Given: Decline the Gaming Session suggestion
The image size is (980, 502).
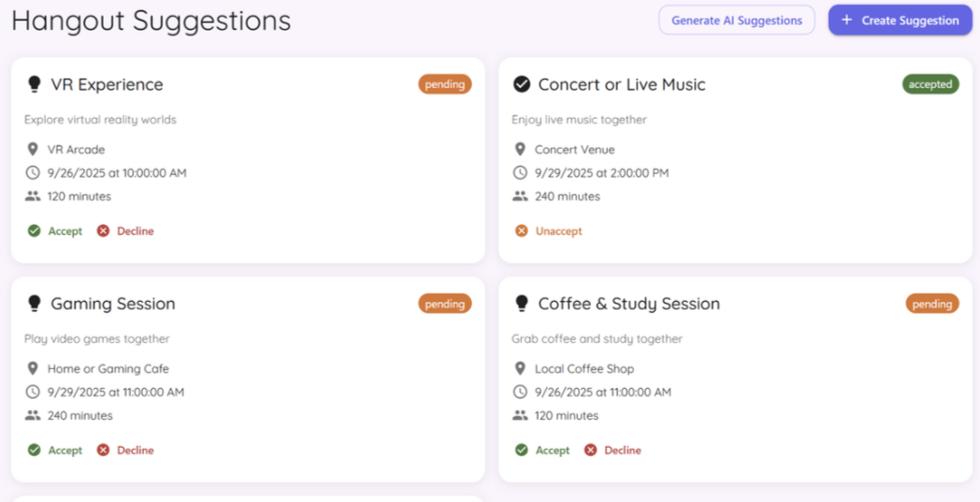Looking at the screenshot, I should click(x=125, y=451).
